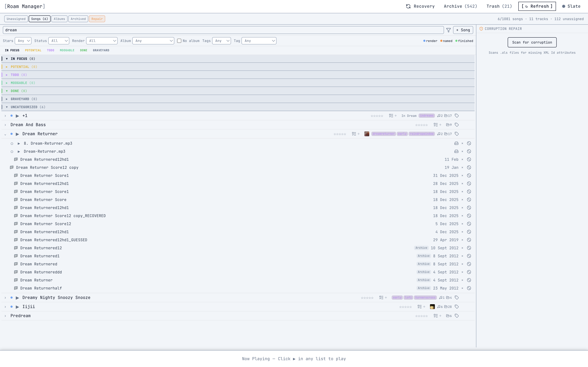Click the tag icon on Dream And Bass row

457,125
